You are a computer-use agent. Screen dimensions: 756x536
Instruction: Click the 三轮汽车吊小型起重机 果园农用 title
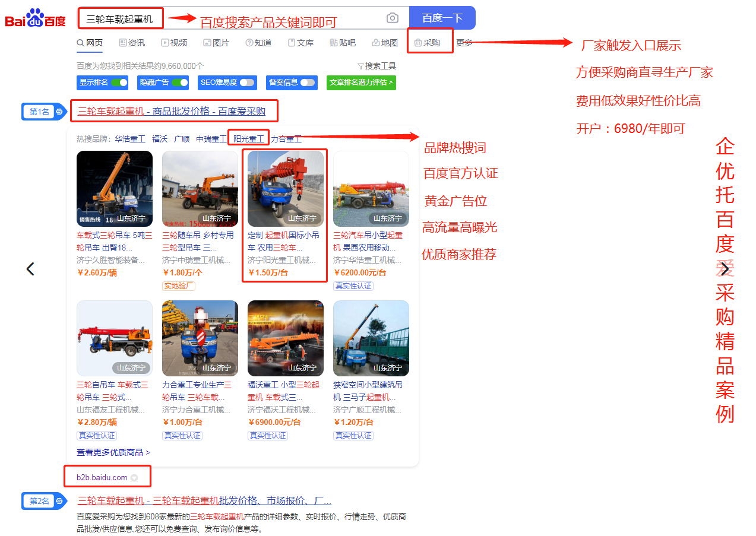coord(369,241)
